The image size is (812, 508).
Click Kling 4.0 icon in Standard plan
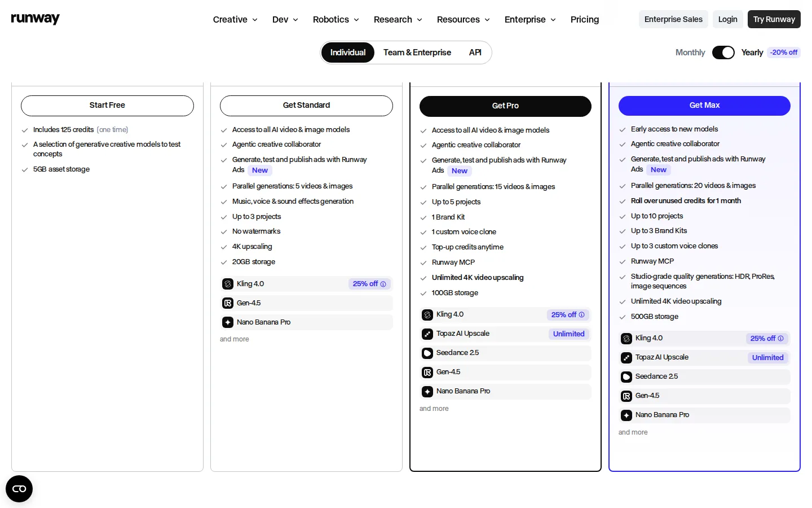click(228, 284)
